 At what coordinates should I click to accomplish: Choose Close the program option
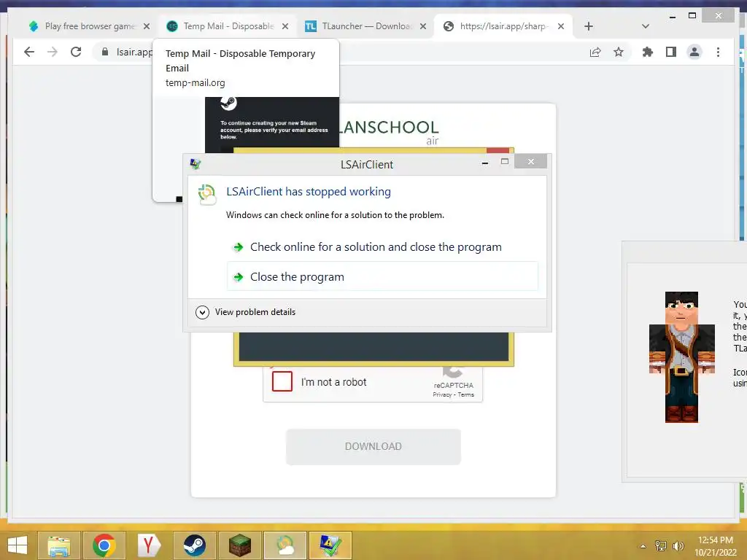[382, 276]
